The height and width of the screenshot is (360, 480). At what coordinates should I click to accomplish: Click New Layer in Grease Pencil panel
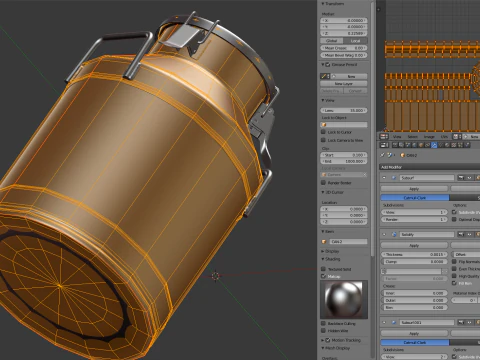(344, 84)
